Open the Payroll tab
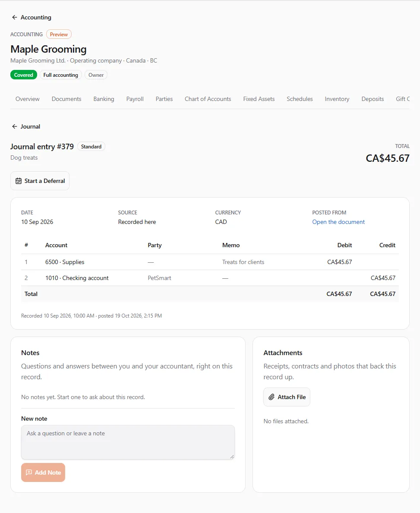Viewport: 420px width, 513px height. click(x=135, y=99)
